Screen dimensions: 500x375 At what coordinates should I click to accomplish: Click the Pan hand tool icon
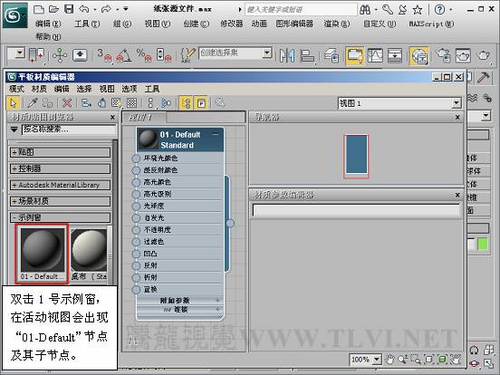point(389,359)
